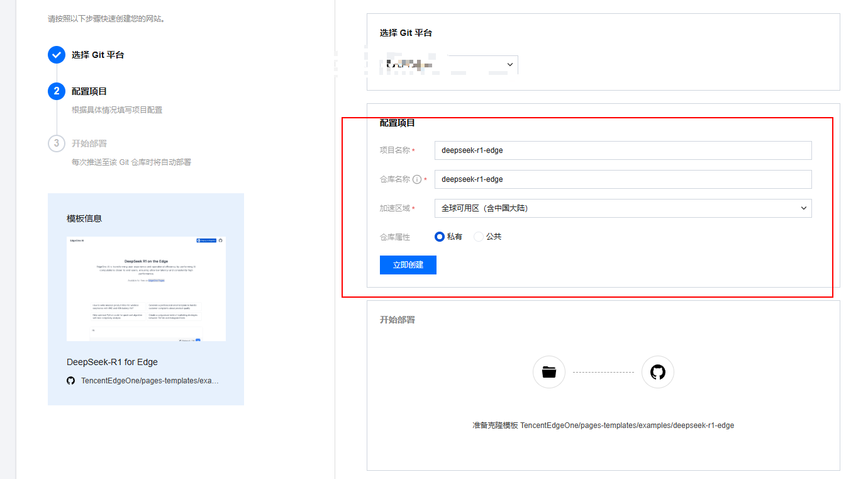The image size is (868, 479).
Task: Go to the 配置项目 step label
Action: [89, 91]
